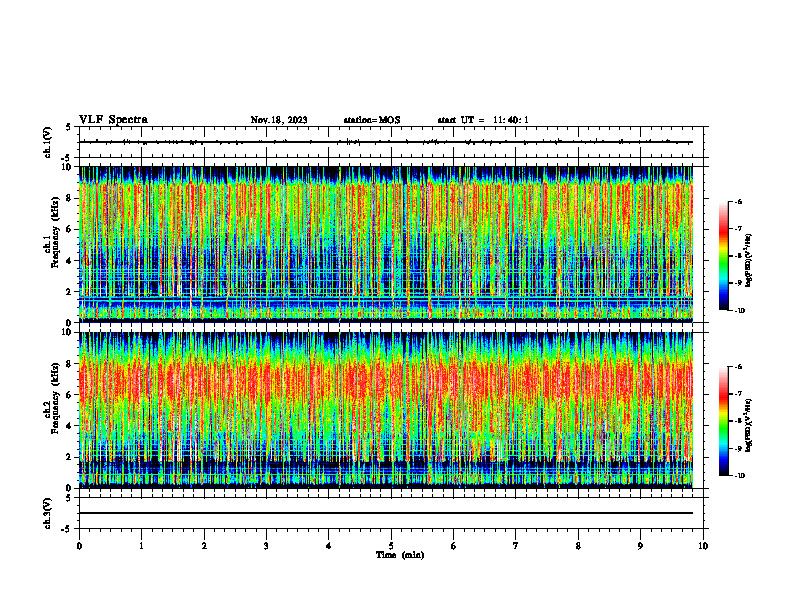Click the "-7" value on ch.1 color bar
792x612 pixels.
point(738,229)
